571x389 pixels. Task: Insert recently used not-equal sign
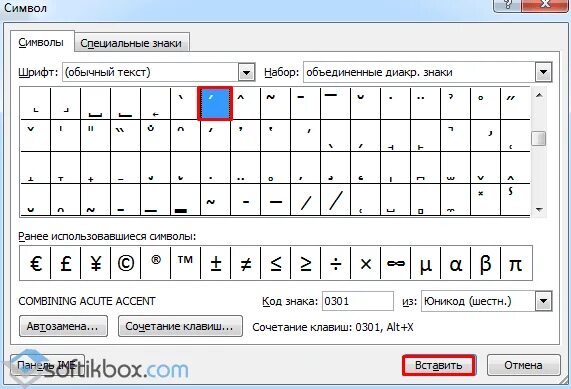[x=245, y=263]
